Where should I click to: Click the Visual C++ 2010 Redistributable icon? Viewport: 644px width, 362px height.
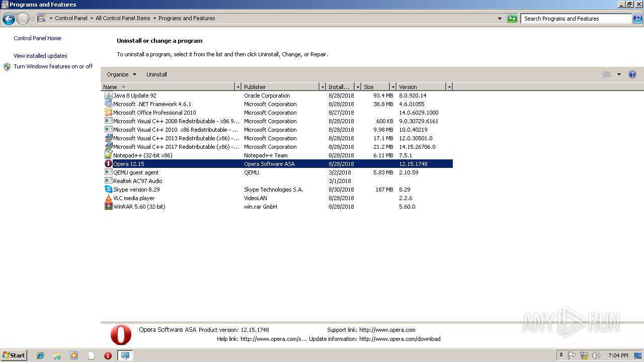pyautogui.click(x=108, y=130)
